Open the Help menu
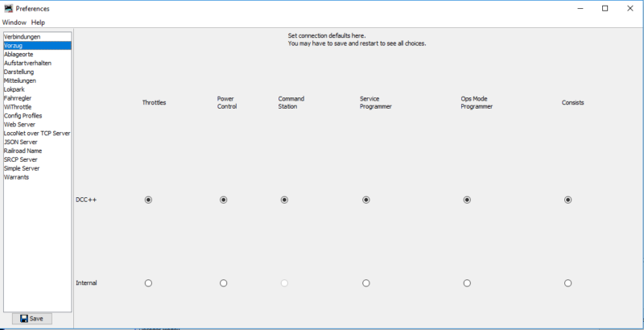This screenshot has height=330, width=644. (38, 23)
